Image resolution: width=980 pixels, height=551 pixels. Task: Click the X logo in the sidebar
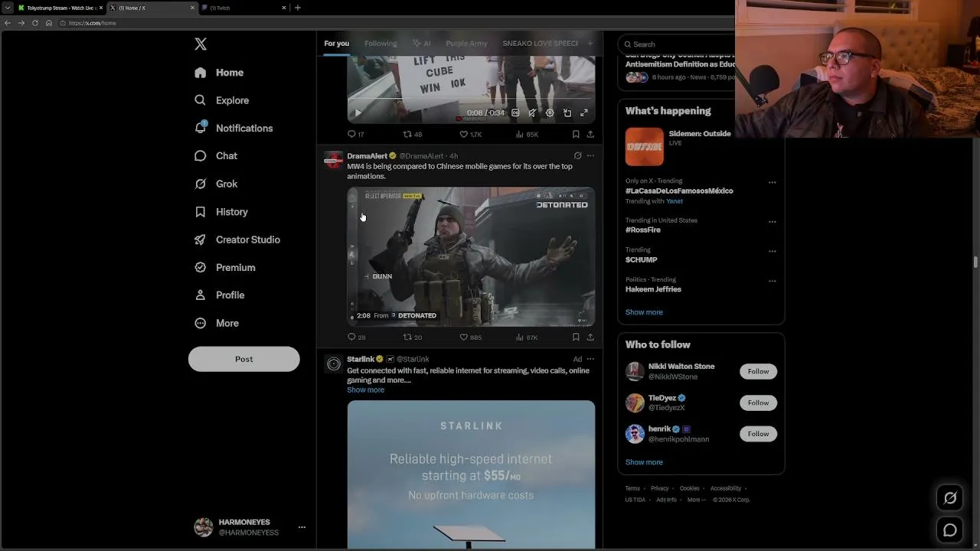click(x=201, y=44)
